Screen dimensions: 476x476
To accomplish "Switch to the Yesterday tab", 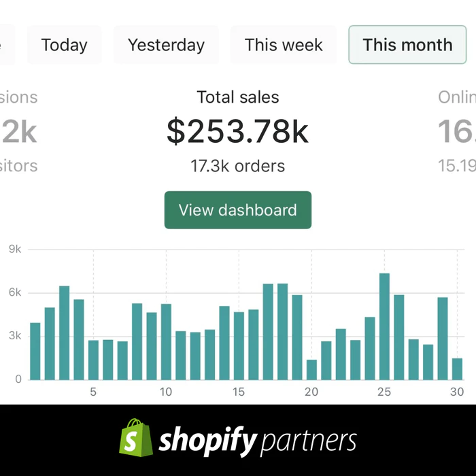I will coord(166,45).
